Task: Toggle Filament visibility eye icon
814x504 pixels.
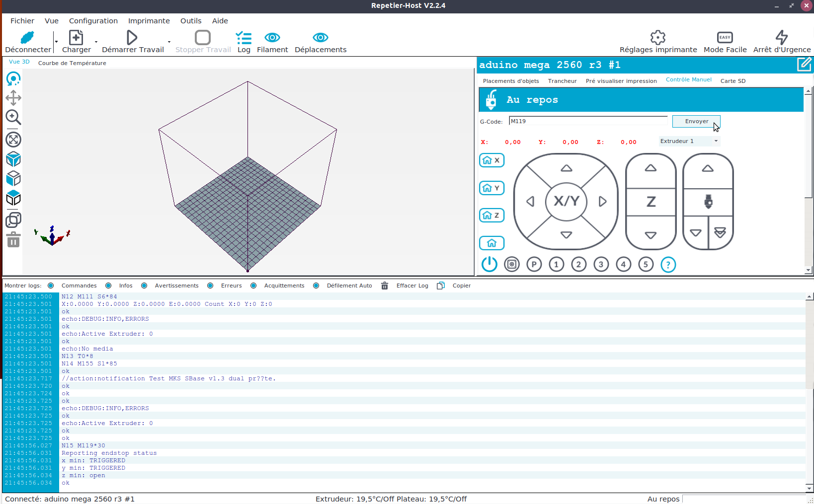Action: coord(272,38)
